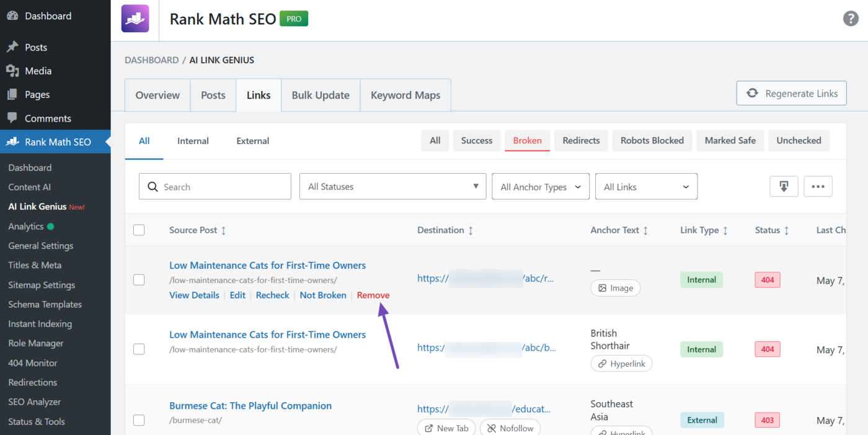
Task: Open the All Anchor Types dropdown
Action: tap(541, 186)
